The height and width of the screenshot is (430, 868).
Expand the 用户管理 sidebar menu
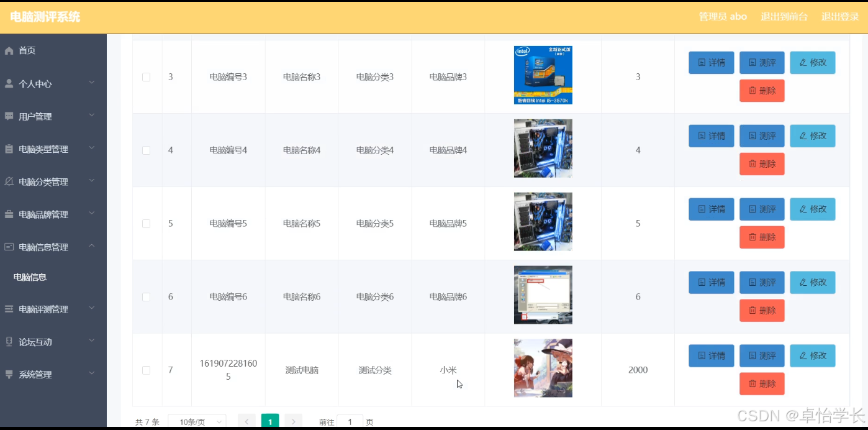[92, 116]
